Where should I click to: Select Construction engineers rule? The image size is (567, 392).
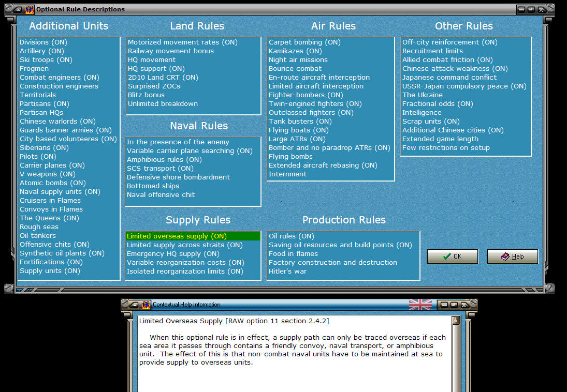[59, 86]
